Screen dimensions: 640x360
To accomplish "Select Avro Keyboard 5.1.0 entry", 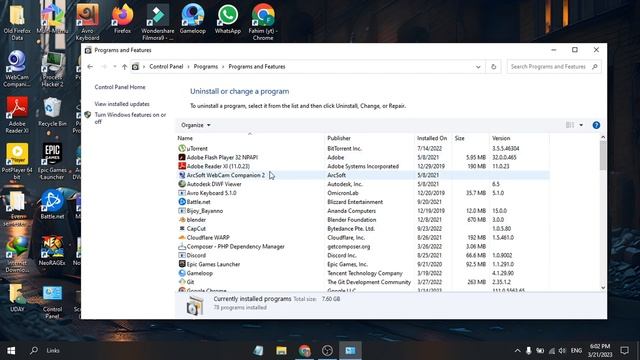I will click(x=363, y=193).
